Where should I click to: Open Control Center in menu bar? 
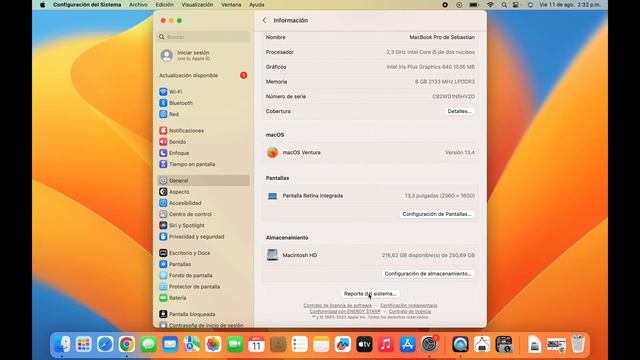point(516,5)
